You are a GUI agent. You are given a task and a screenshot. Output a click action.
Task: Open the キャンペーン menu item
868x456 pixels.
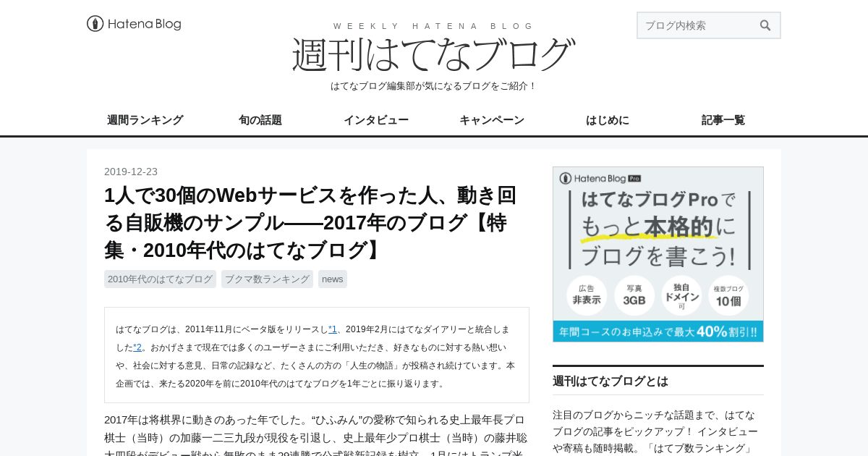point(492,120)
